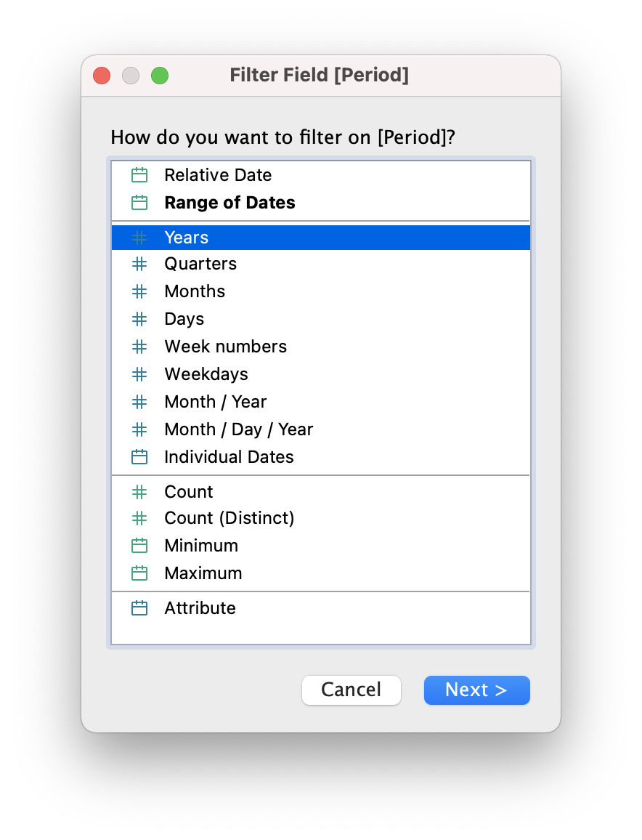Select the Days filter option
Image resolution: width=642 pixels, height=840 pixels.
(x=184, y=319)
